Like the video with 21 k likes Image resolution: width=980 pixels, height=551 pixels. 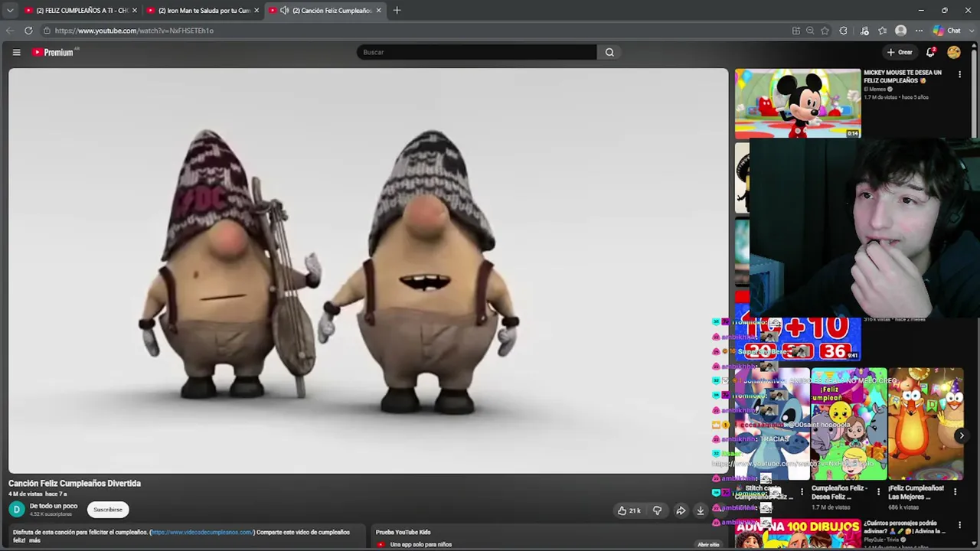tap(629, 510)
